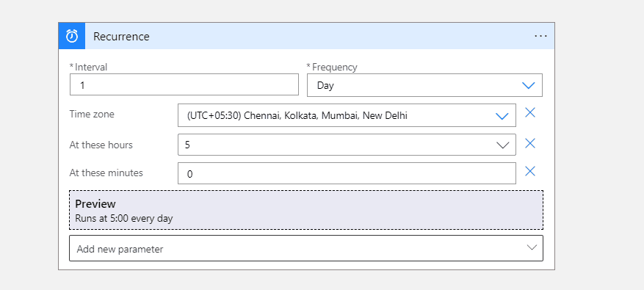644x290 pixels.
Task: Remove the At these hours parameter
Action: pyautogui.click(x=530, y=143)
